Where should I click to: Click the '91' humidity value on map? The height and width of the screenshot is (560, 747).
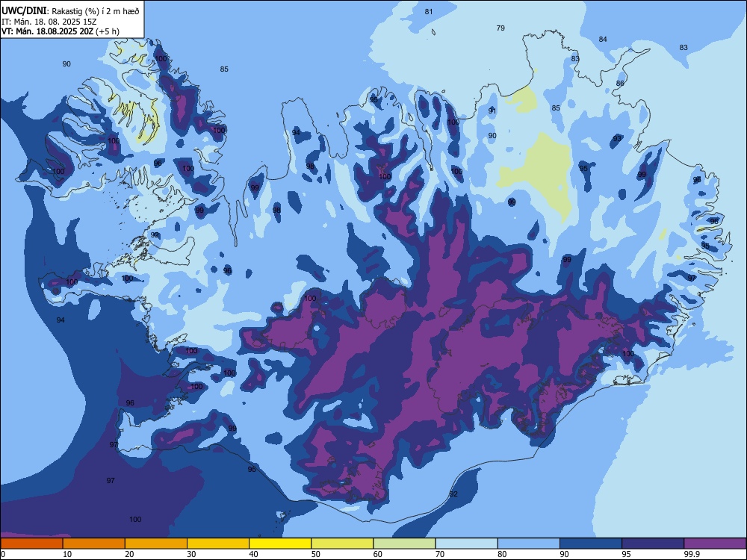coord(492,111)
